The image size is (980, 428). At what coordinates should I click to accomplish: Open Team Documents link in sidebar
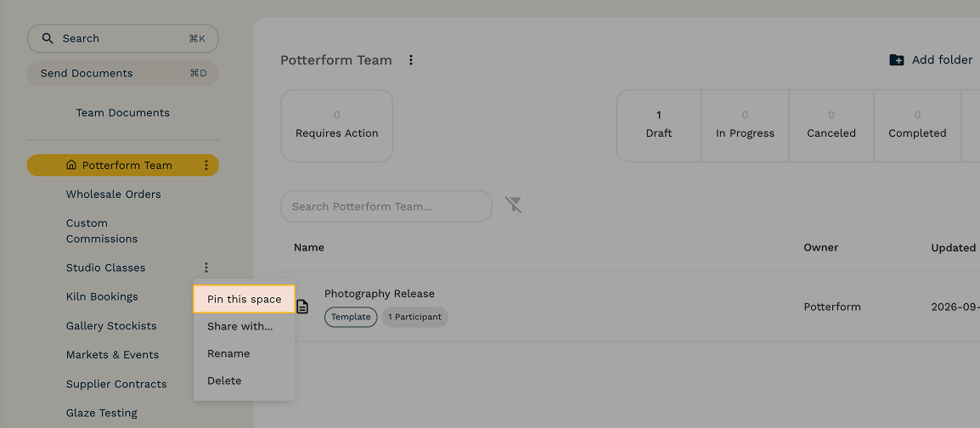point(122,113)
